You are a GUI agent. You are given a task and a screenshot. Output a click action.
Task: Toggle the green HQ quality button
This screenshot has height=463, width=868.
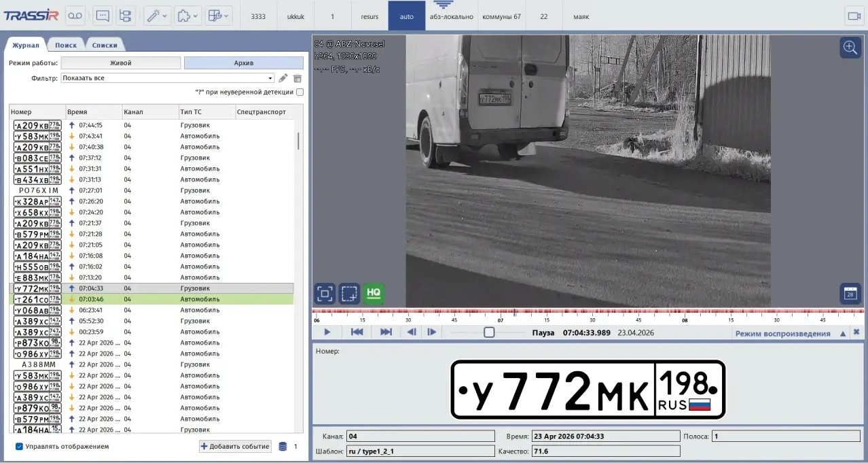tap(374, 293)
